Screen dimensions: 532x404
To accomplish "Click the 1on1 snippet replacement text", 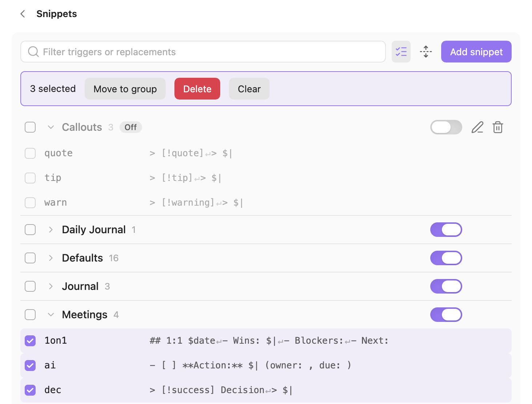I will coord(269,341).
